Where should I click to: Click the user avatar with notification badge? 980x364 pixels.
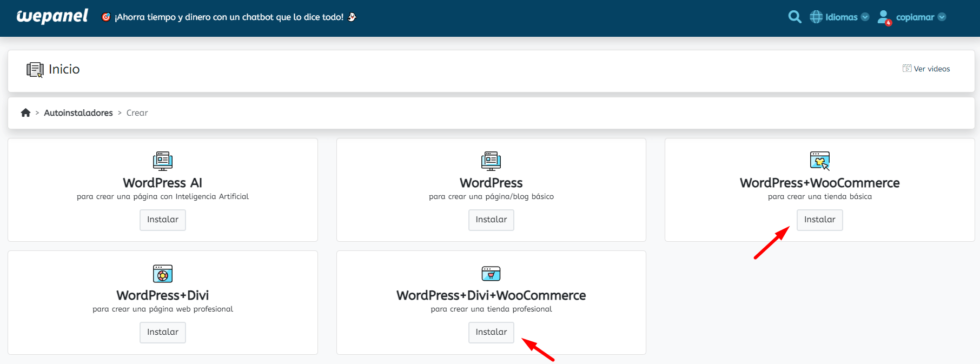[884, 17]
